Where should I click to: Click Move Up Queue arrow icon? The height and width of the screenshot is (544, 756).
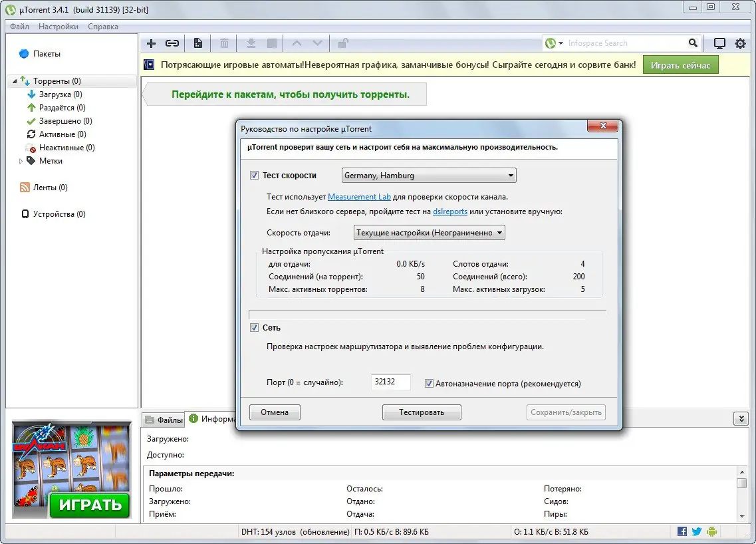pos(297,43)
